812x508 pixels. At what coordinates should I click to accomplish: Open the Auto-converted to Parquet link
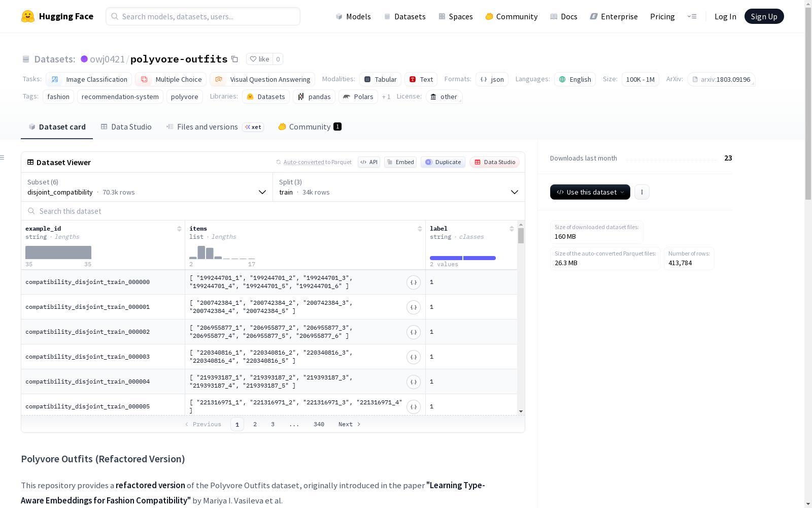(303, 162)
